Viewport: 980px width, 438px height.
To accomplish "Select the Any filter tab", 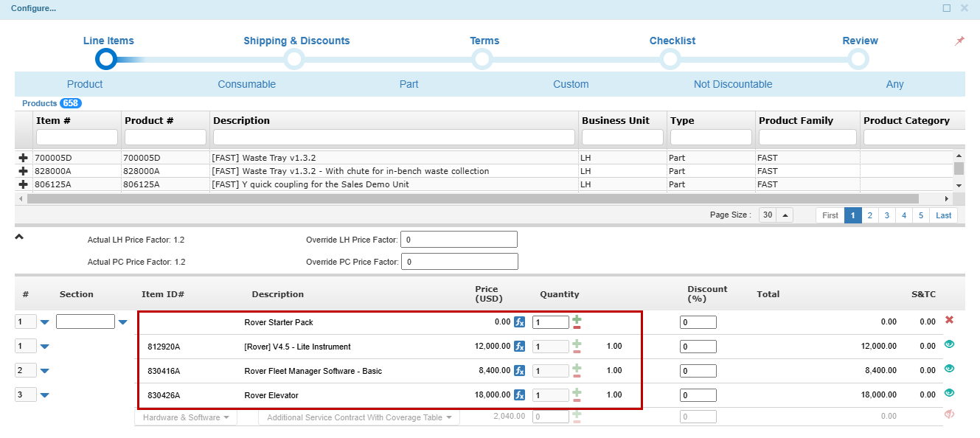I will (x=894, y=84).
